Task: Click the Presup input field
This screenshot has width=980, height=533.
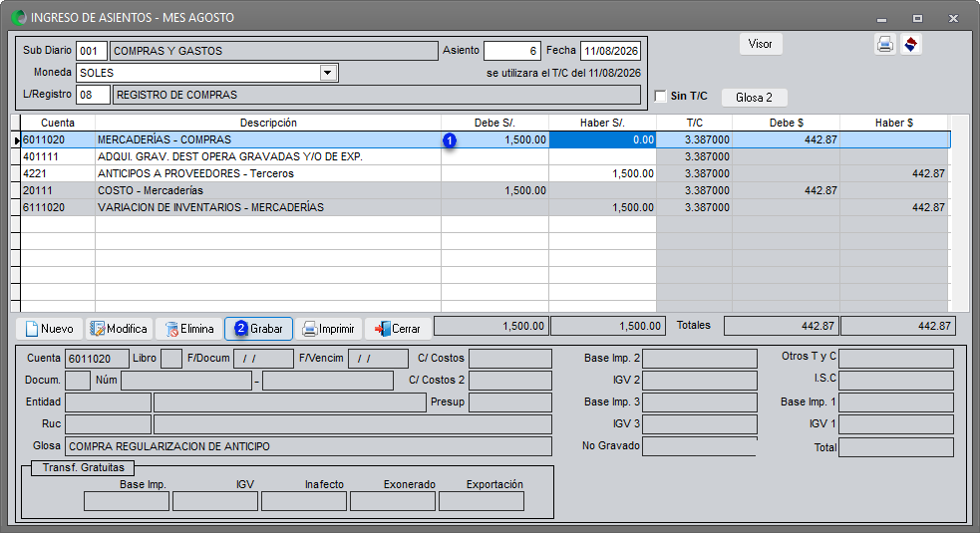Action: click(510, 402)
